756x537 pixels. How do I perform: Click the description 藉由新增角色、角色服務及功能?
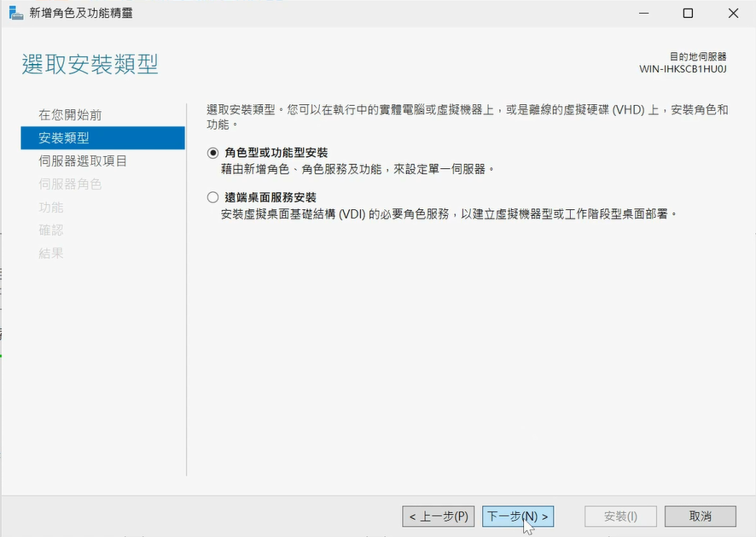pos(358,169)
